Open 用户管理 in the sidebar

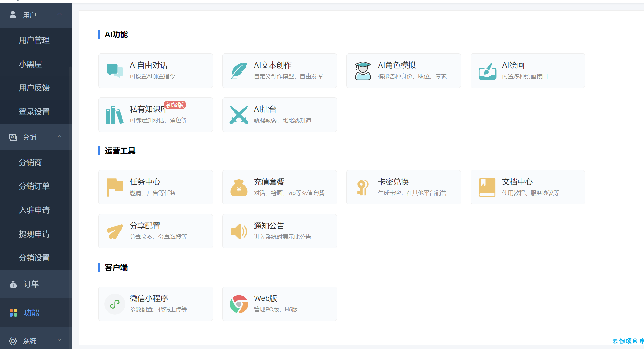point(34,40)
